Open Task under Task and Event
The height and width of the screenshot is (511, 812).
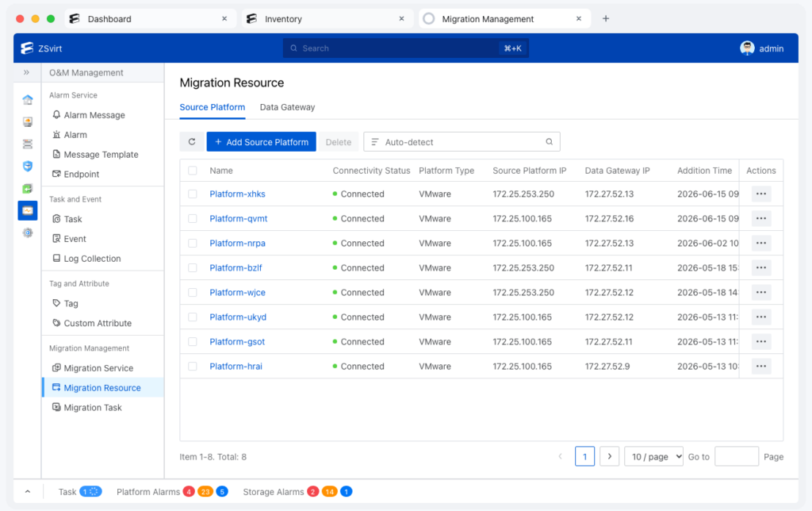tap(67, 219)
